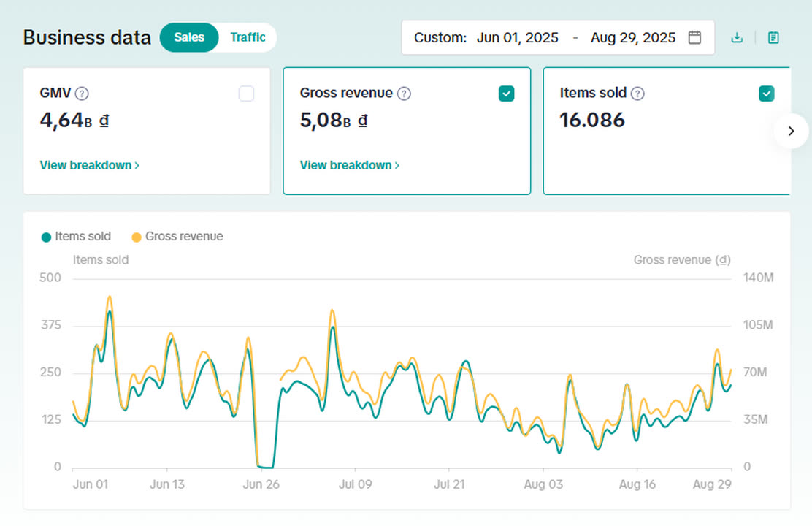The image size is (812, 526).
Task: Click the 140M right axis label
Action: click(758, 278)
